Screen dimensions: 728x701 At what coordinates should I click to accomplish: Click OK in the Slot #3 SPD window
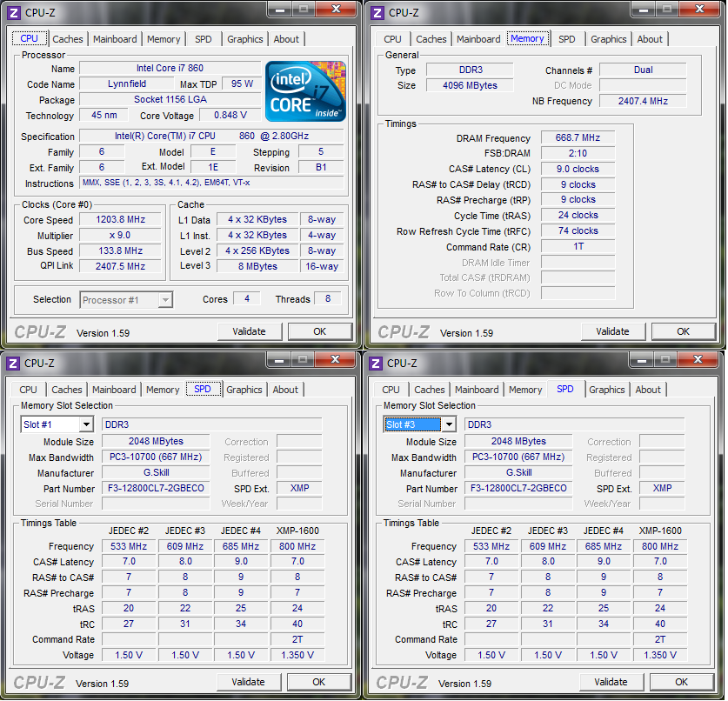click(x=681, y=682)
